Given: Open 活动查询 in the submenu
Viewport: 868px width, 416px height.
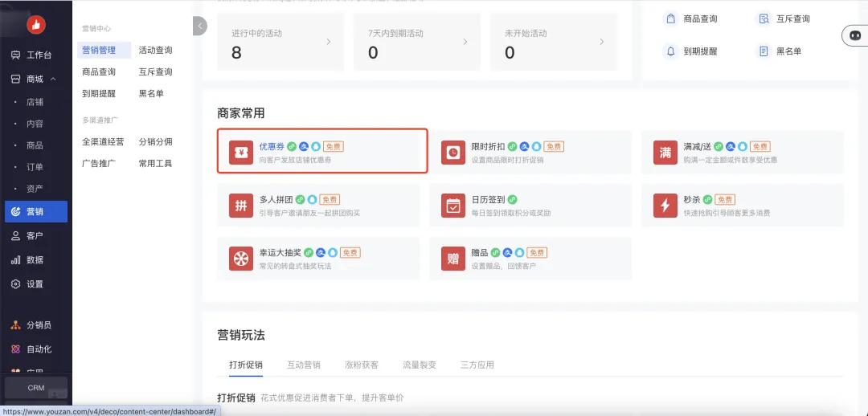Looking at the screenshot, I should [x=155, y=51].
